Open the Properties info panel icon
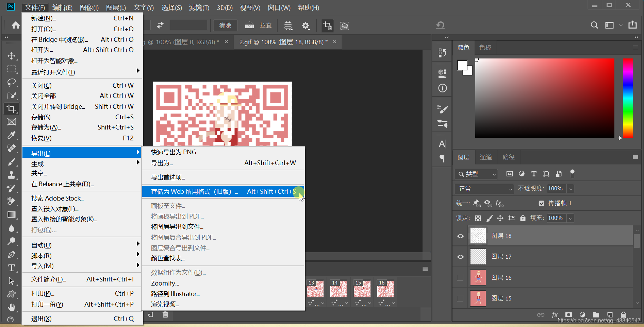The width and height of the screenshot is (644, 327). (x=442, y=88)
